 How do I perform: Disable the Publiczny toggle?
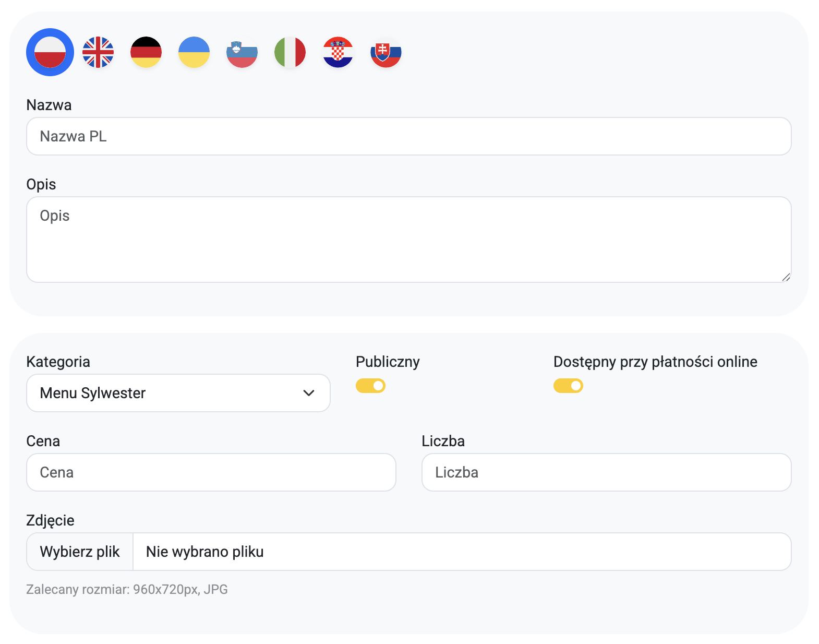click(x=370, y=386)
